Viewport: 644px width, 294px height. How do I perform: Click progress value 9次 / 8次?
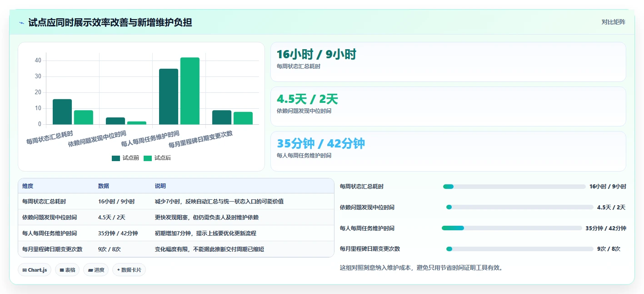(x=609, y=249)
